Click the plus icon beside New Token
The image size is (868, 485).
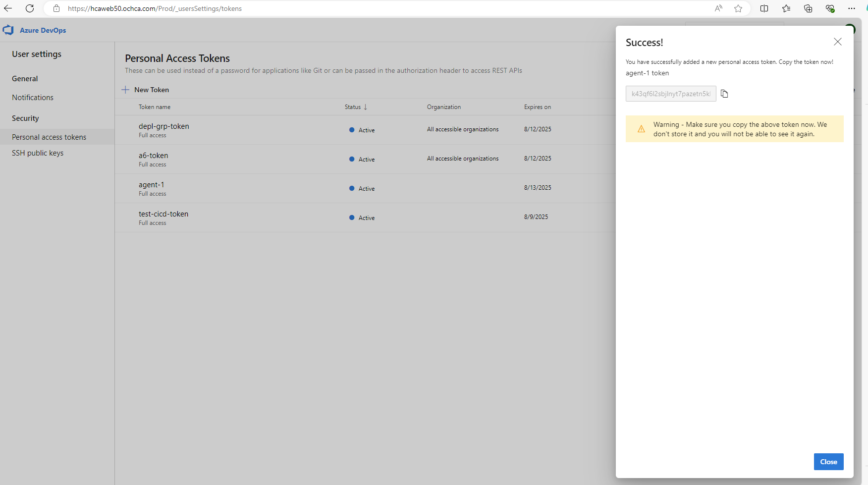coord(125,90)
